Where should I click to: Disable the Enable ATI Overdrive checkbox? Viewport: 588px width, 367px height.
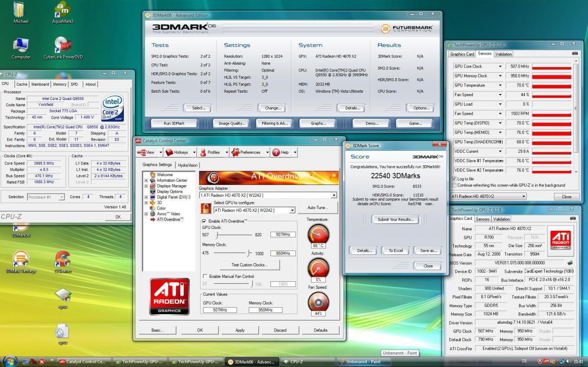pos(205,221)
